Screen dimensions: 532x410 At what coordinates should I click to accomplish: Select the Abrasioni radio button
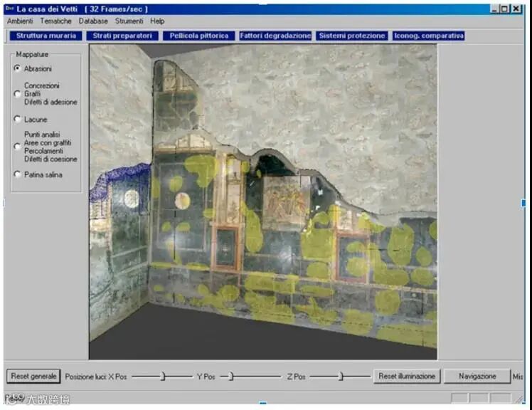click(x=17, y=68)
